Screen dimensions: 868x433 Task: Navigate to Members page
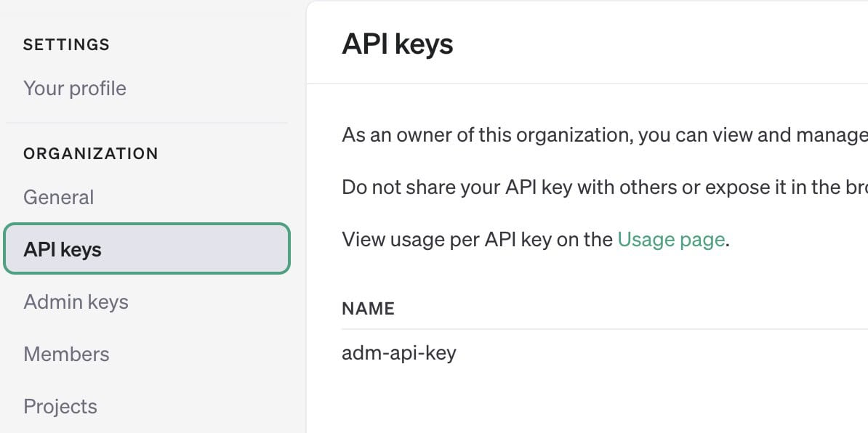click(66, 355)
